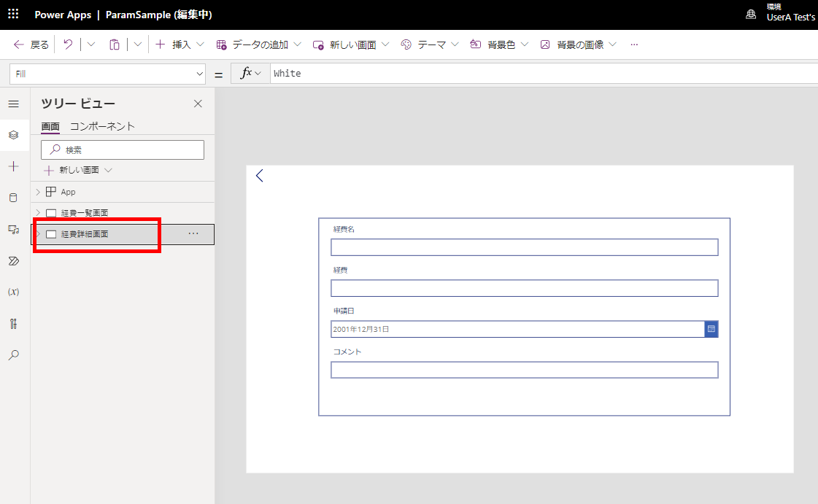This screenshot has height=504, width=818.
Task: Open the Theme (テーマ) menu
Action: [429, 44]
